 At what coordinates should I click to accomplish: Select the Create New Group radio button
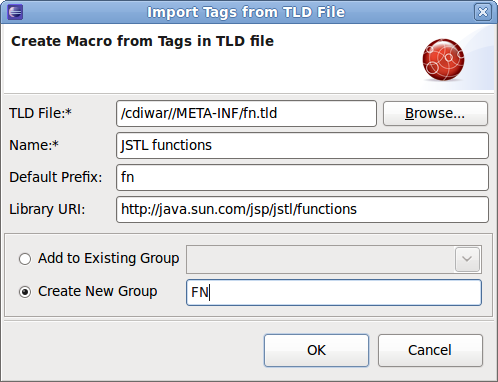(x=25, y=292)
